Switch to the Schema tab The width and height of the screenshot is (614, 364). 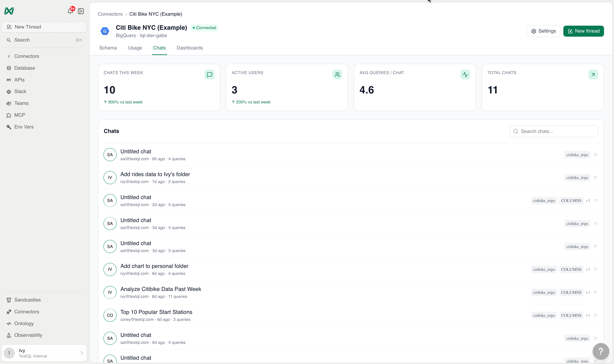click(x=108, y=48)
